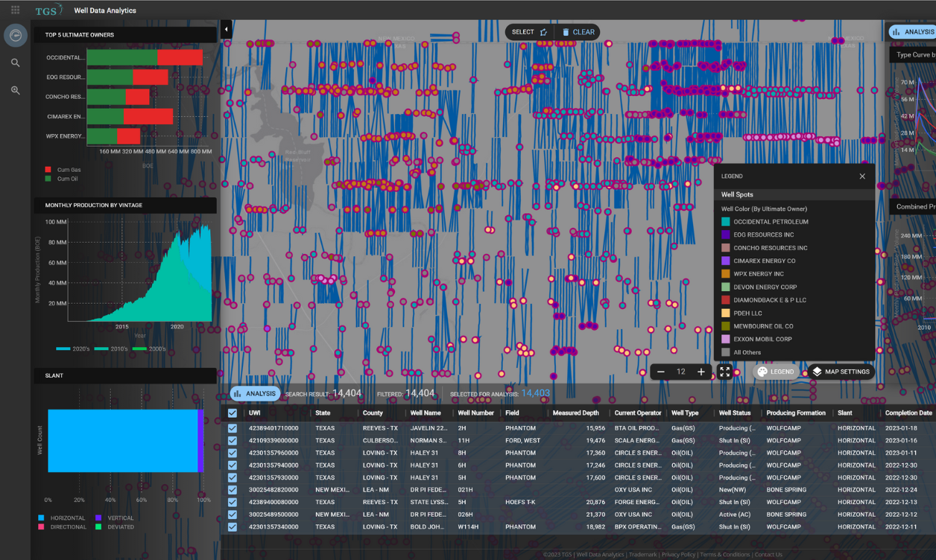Increase map zoom with the plus stepper

point(701,371)
